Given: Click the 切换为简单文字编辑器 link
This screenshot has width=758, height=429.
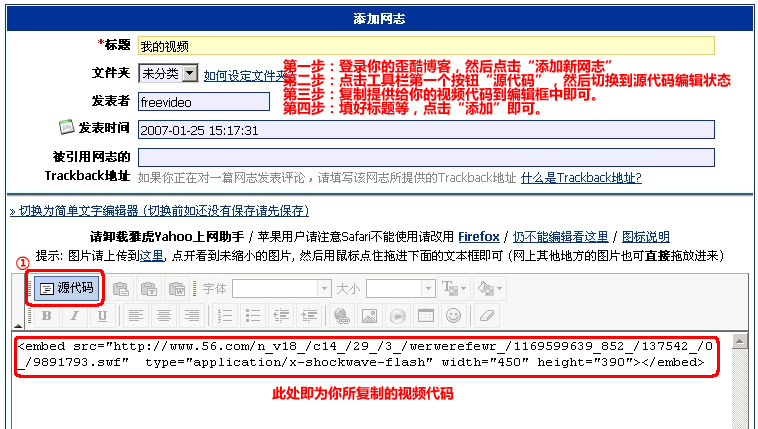Looking at the screenshot, I should coord(160,211).
